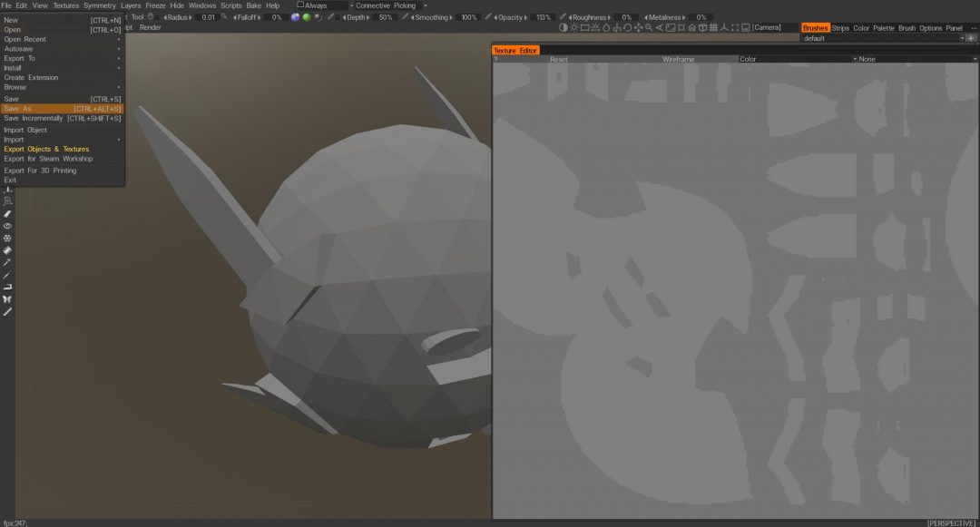Click the four-arrow move camera icon
Image resolution: width=980 pixels, height=527 pixels.
(x=638, y=27)
